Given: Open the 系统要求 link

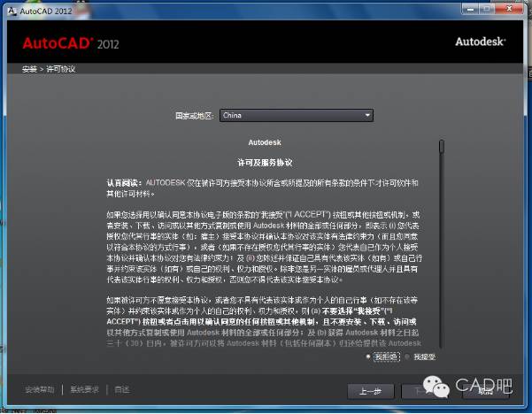Looking at the screenshot, I should [84, 390].
